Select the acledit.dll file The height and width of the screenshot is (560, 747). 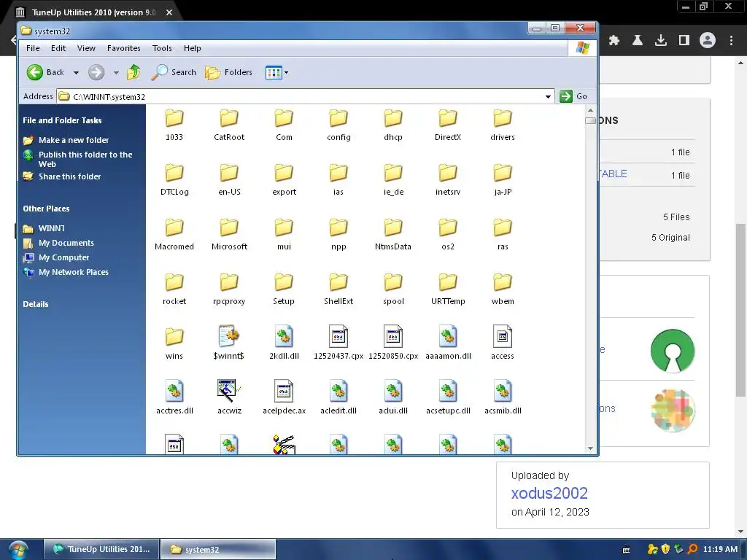click(x=338, y=397)
